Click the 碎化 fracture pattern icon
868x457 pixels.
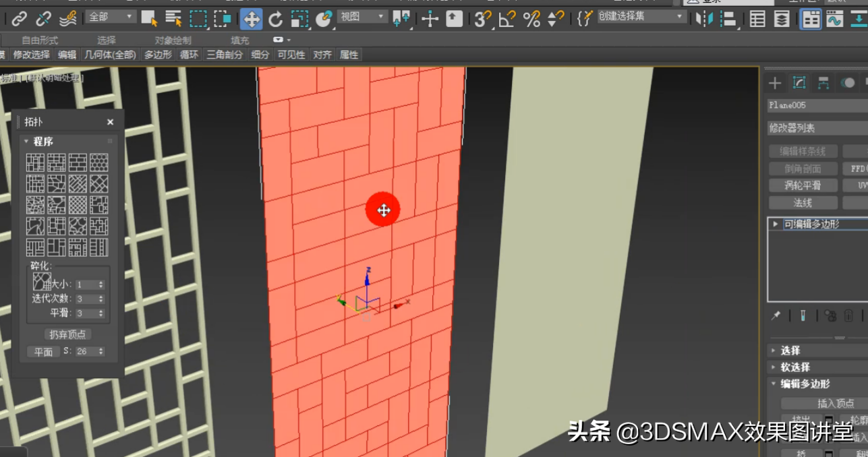[42, 280]
